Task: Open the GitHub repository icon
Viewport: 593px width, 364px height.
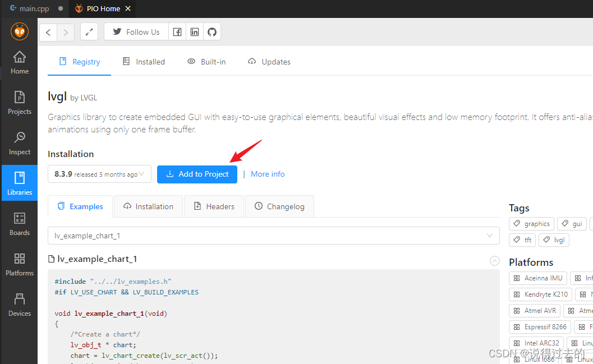Action: pyautogui.click(x=212, y=32)
